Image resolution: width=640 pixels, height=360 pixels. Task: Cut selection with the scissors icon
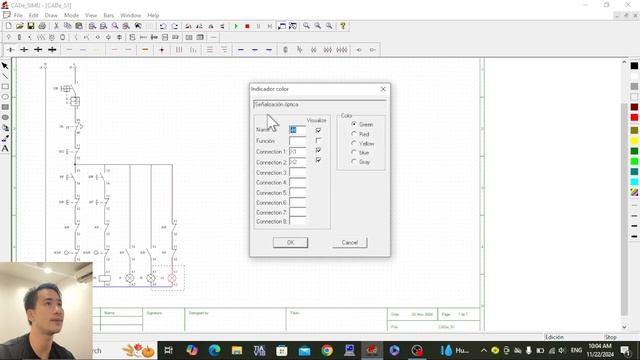56,26
